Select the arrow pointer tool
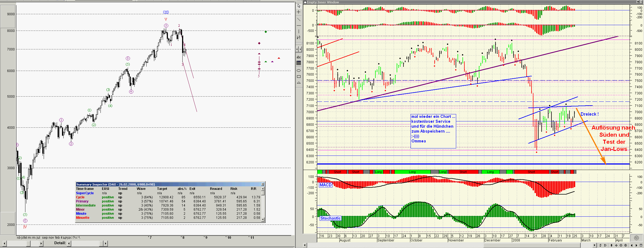Image resolution: width=644 pixels, height=248 pixels. [299, 6]
